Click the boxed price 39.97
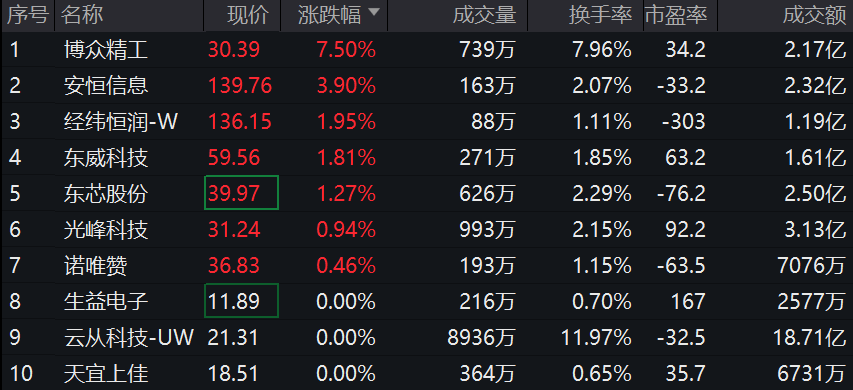The width and height of the screenshot is (853, 390). (242, 193)
